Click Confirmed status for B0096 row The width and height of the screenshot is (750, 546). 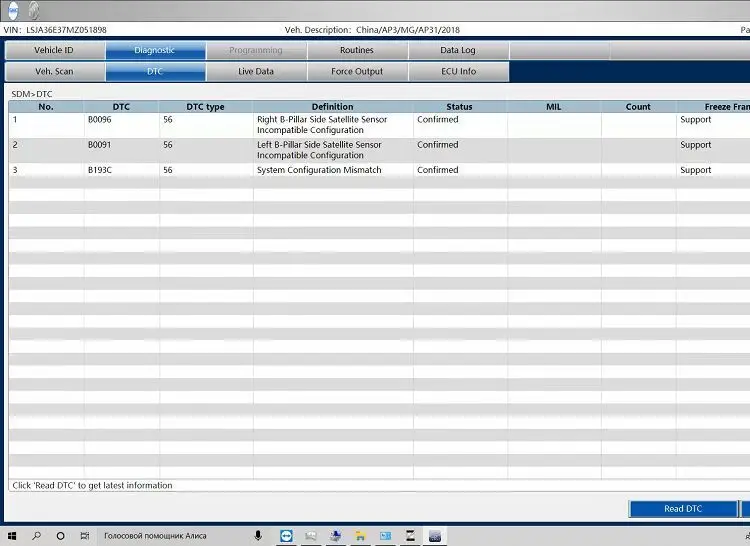(438, 120)
